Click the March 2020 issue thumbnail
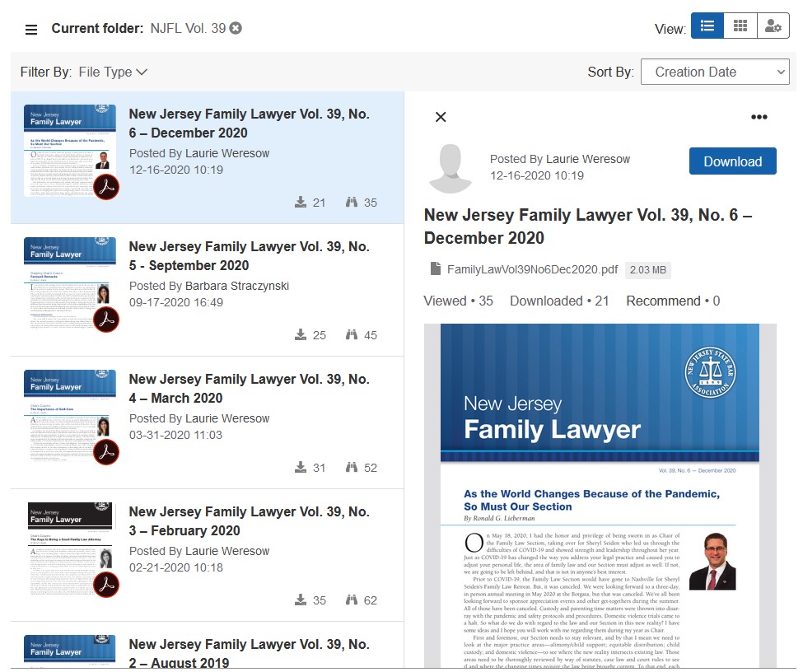Image resolution: width=803 pixels, height=672 pixels. (x=70, y=416)
